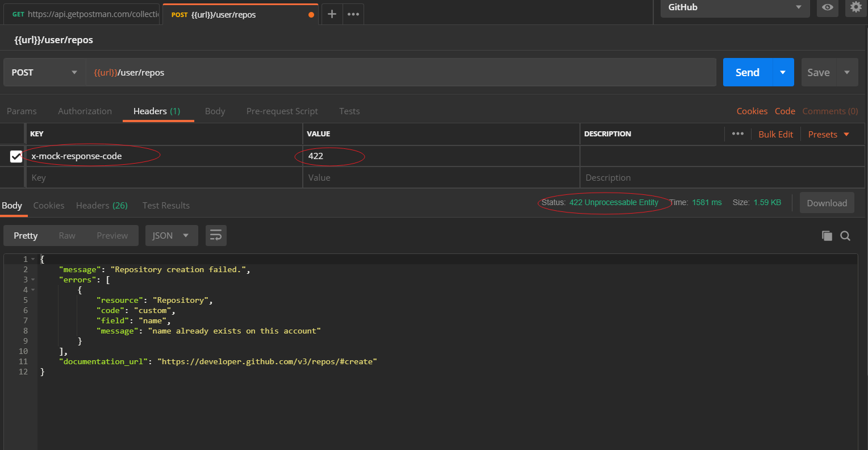Screen dimensions: 868x450
Task: Select the POST {{url}}/user/repos tab
Action: click(x=240, y=14)
